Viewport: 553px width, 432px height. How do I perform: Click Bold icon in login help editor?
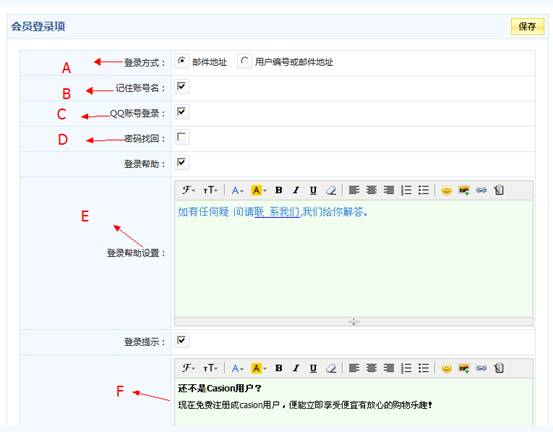[x=279, y=190]
